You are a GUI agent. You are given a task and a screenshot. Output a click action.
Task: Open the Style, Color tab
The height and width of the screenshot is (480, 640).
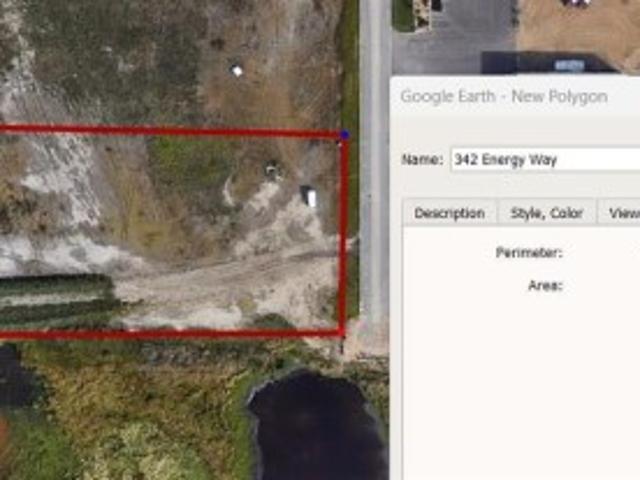(x=547, y=213)
